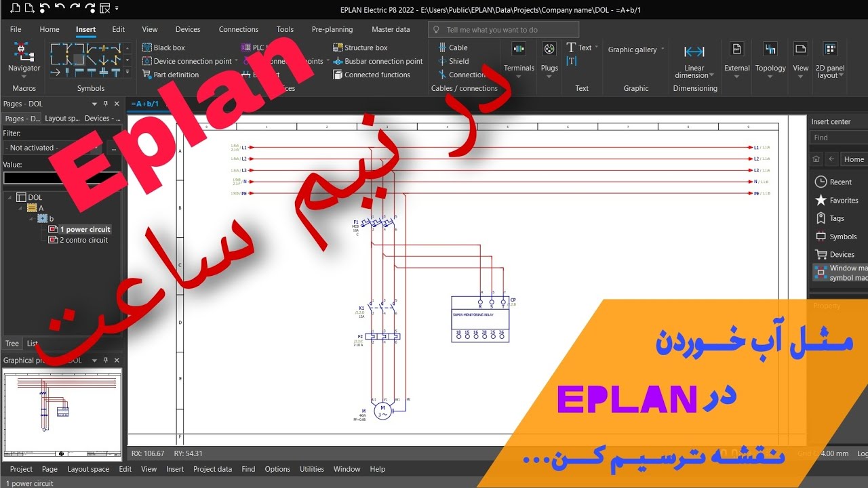Select the Tree view tab

[x=12, y=344]
